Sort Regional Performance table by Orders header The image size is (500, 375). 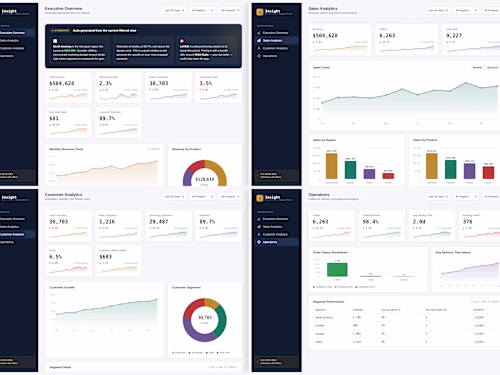click(x=358, y=310)
